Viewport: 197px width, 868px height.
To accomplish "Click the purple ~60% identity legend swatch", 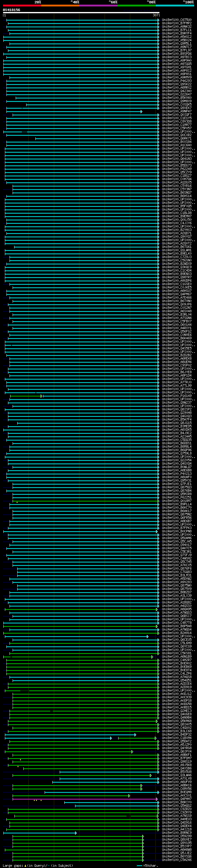I will (x=99, y=6).
